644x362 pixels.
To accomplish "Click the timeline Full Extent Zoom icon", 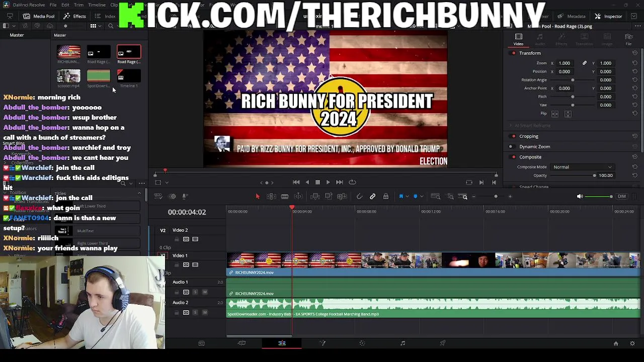I will 436,197.
